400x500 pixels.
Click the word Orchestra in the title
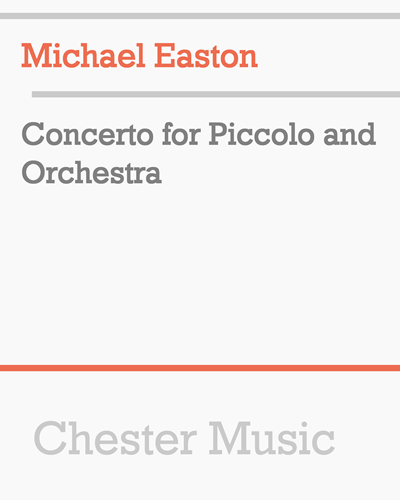click(92, 172)
